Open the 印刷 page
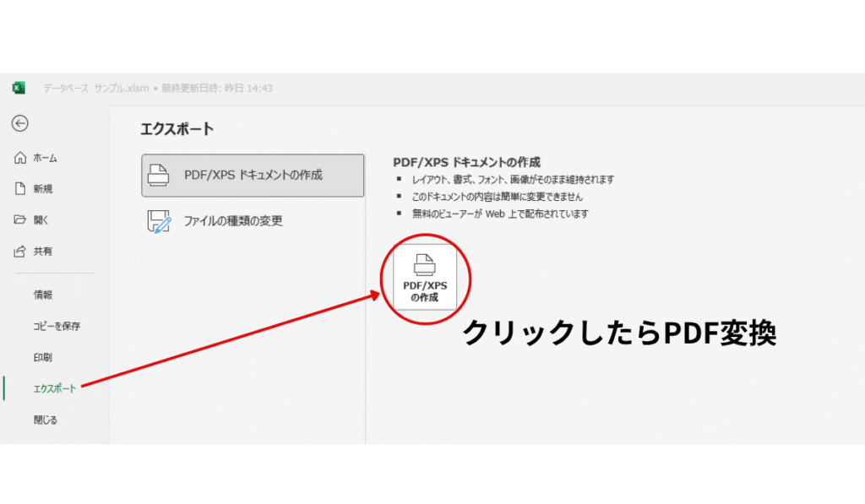This screenshot has width=865, height=504. pos(43,357)
